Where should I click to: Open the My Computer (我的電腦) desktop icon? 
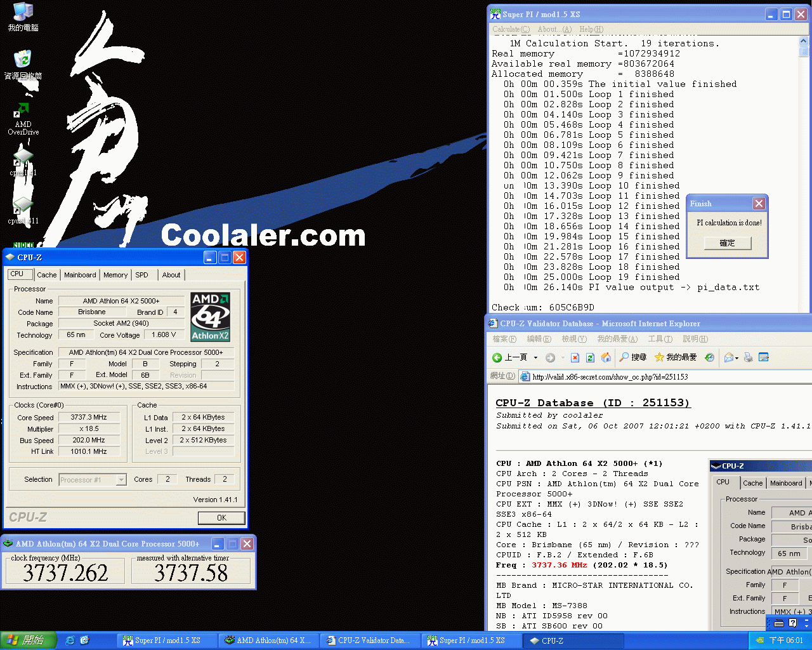tap(23, 17)
